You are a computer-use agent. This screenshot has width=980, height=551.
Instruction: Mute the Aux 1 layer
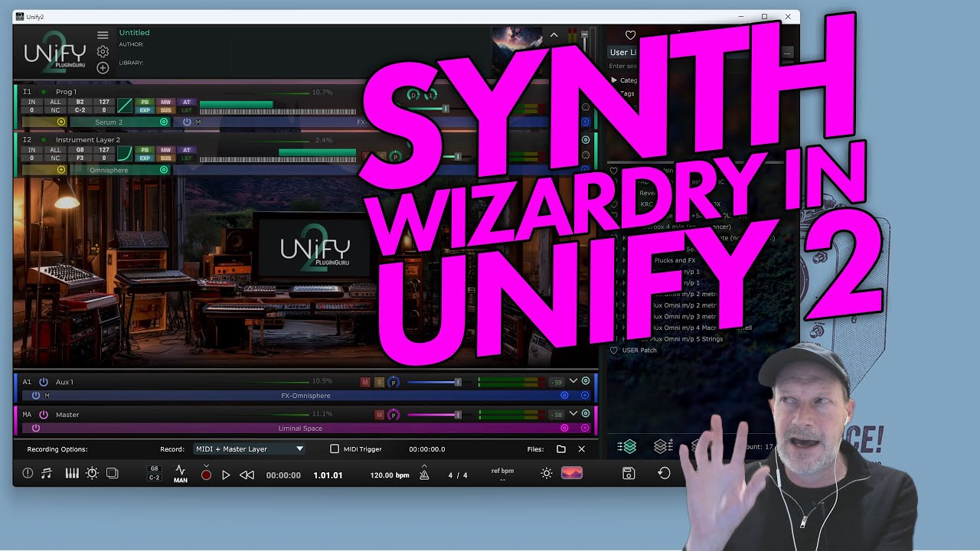[x=365, y=382]
